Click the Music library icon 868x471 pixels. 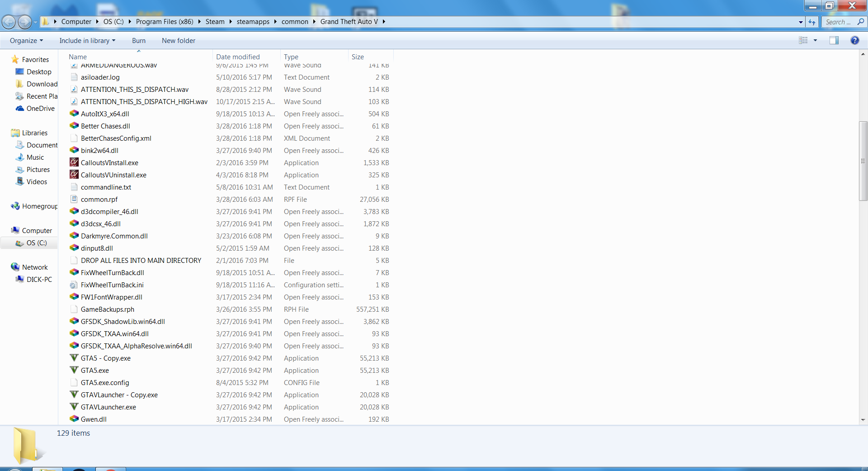point(20,157)
